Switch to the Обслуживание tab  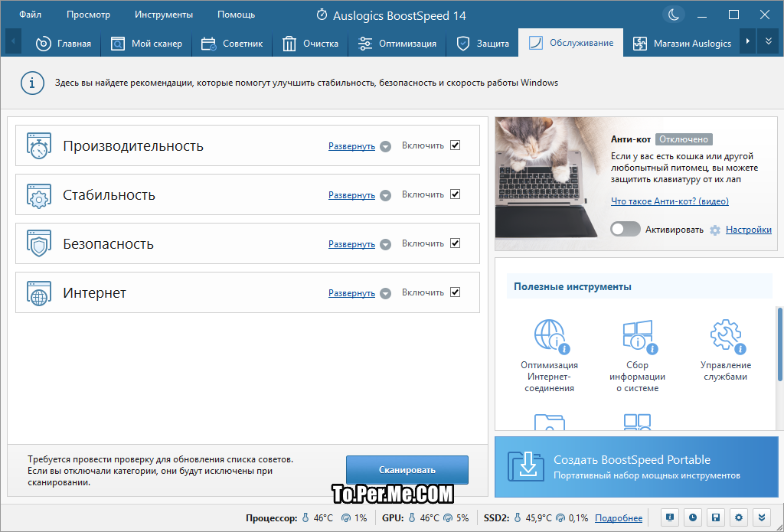(x=570, y=43)
